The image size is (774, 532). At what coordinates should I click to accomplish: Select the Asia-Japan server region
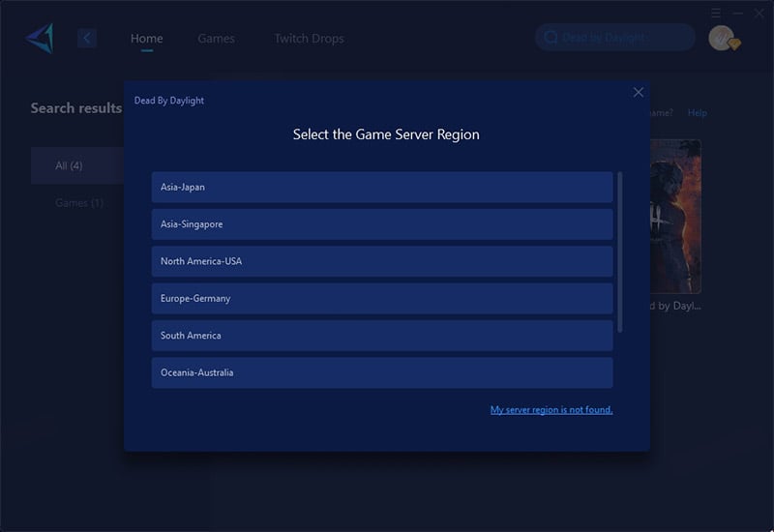[382, 187]
